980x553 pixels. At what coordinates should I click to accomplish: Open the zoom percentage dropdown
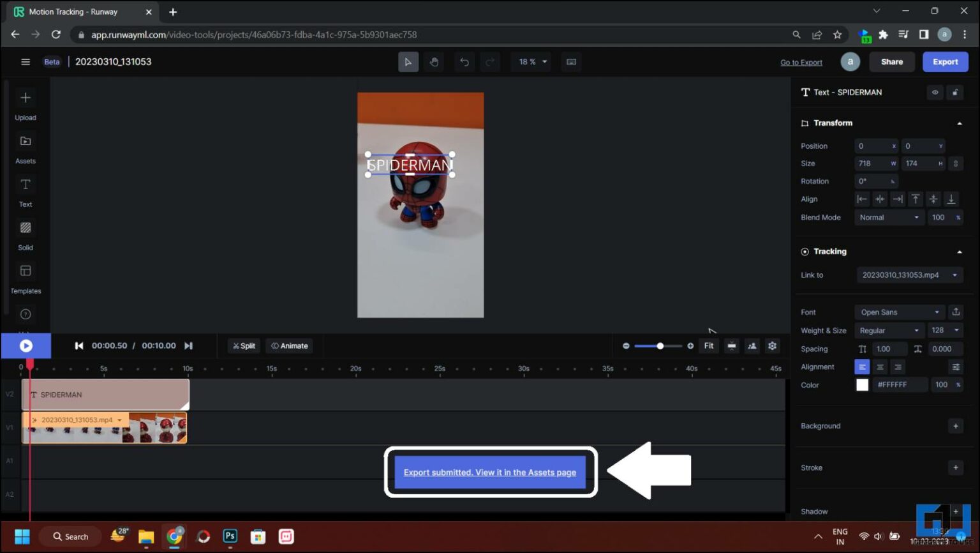pos(531,61)
